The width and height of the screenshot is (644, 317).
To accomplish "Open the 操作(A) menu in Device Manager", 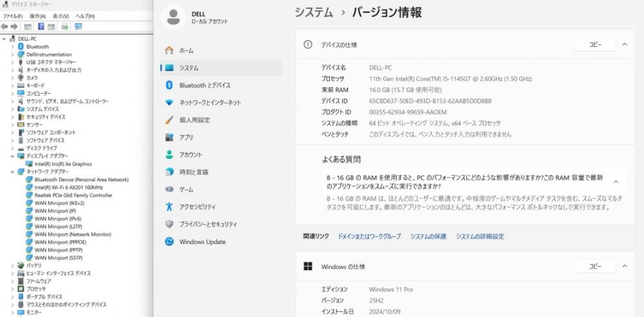I will coord(38,16).
